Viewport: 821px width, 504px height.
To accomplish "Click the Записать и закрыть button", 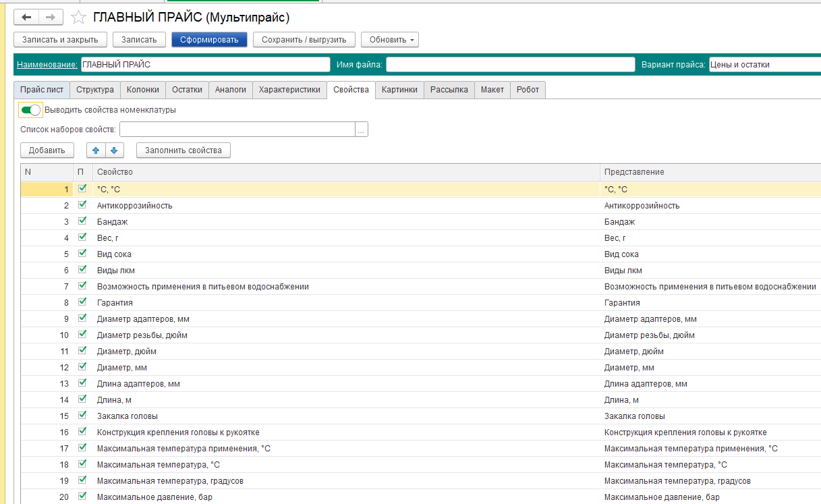I will 60,40.
